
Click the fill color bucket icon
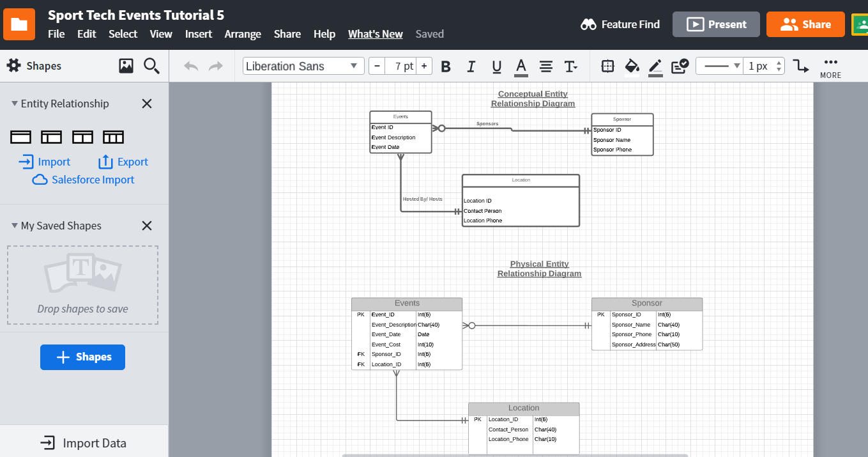tap(632, 66)
